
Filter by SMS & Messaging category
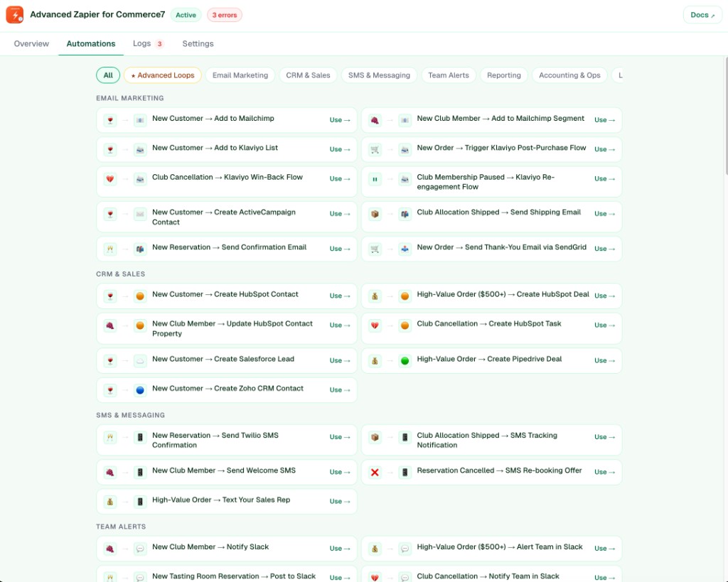[x=379, y=75]
